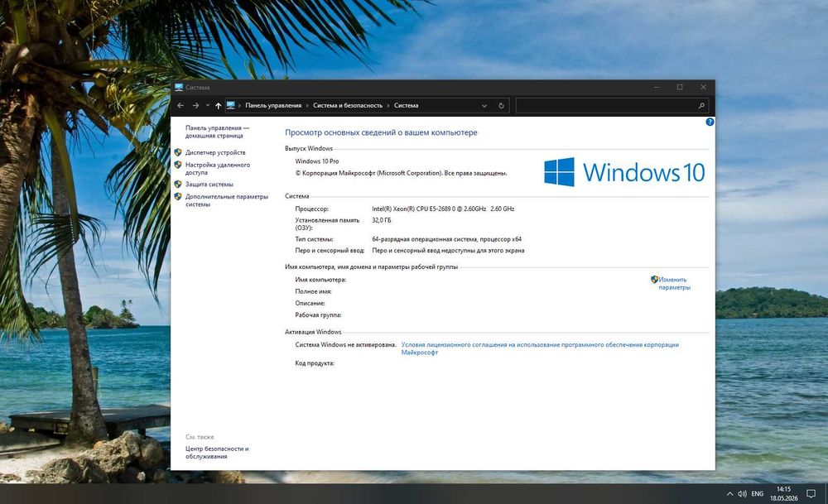Image resolution: width=828 pixels, height=504 pixels.
Task: Click the Back navigation arrow
Action: click(x=181, y=106)
